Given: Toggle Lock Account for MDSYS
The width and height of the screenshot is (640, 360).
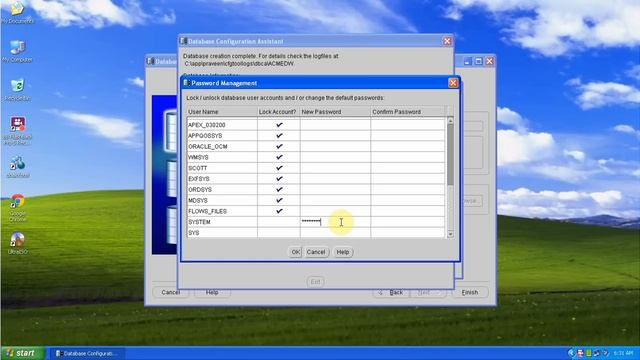Looking at the screenshot, I should click(x=279, y=200).
